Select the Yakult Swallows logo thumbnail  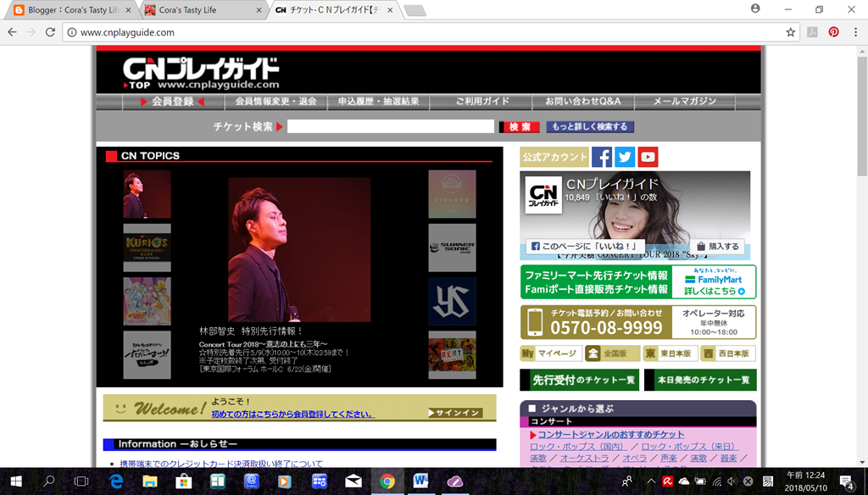[x=452, y=301]
